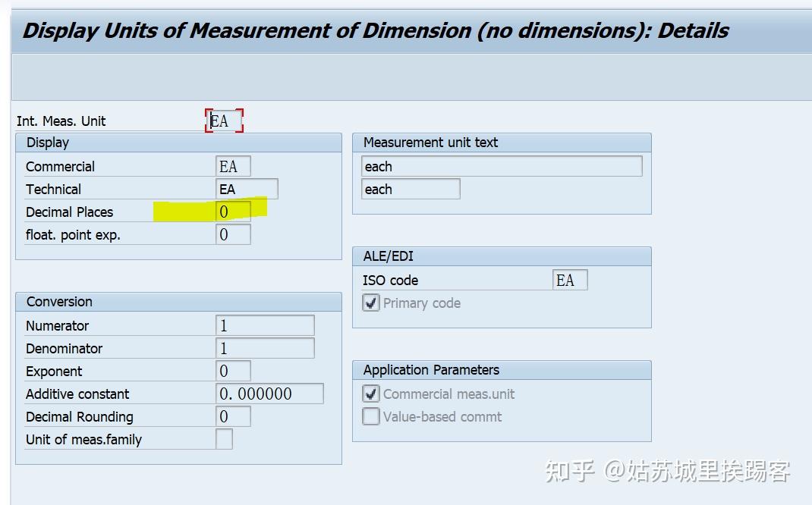This screenshot has height=505, width=812.
Task: Click the float. point exp. field
Action: click(232, 235)
